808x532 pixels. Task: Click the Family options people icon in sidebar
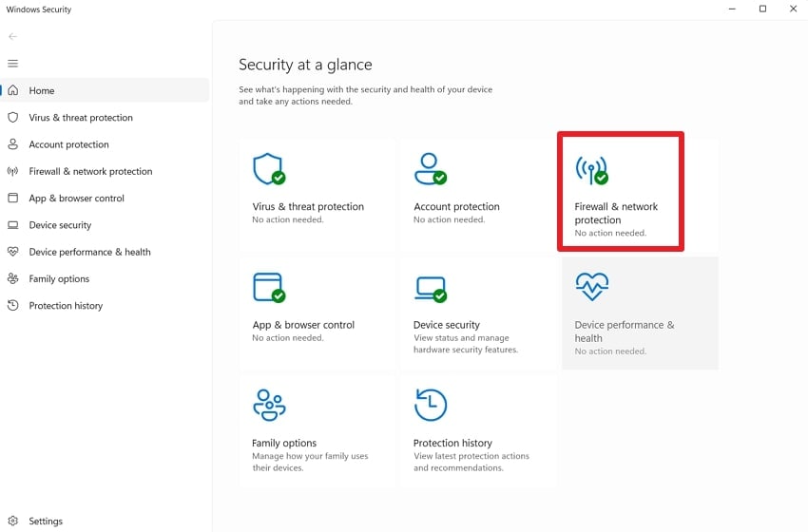coord(13,278)
